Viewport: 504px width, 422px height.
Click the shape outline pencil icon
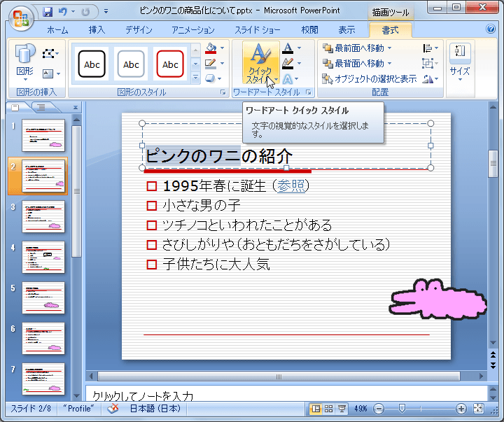pos(211,63)
